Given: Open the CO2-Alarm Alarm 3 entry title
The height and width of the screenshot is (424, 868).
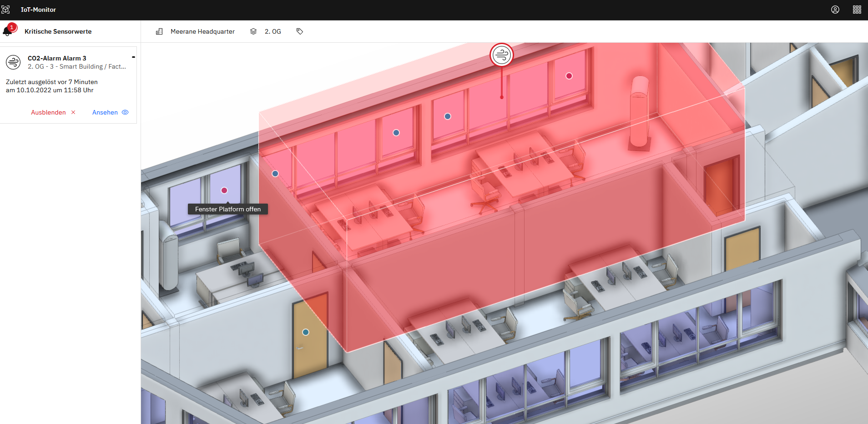Looking at the screenshot, I should click(x=57, y=58).
